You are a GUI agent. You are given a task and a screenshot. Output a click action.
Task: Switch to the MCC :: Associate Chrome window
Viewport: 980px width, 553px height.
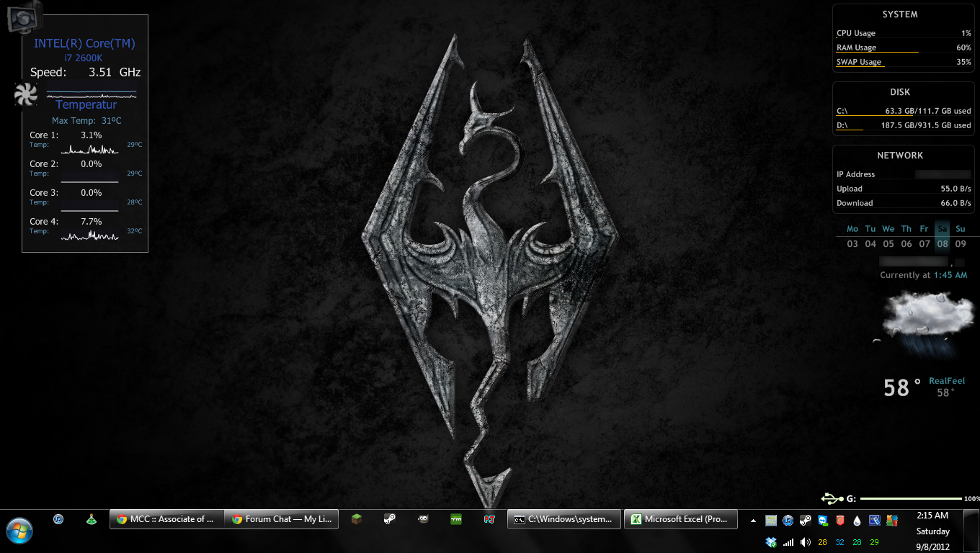tap(166, 519)
